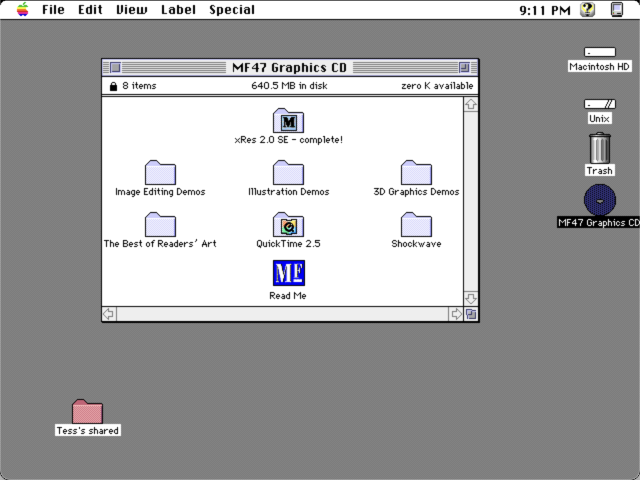Open the Application menu icon at right end of the menu bar
The width and height of the screenshot is (640, 480).
pyautogui.click(x=617, y=9)
